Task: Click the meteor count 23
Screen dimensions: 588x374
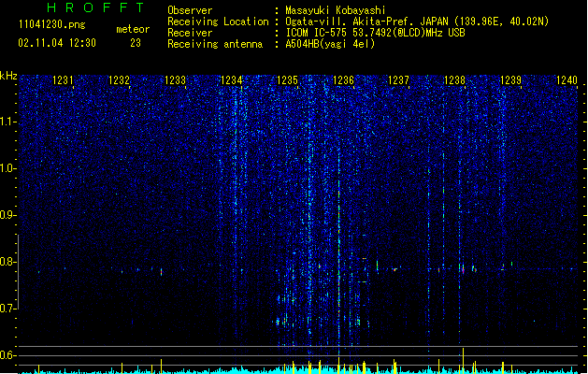Action: [x=136, y=43]
